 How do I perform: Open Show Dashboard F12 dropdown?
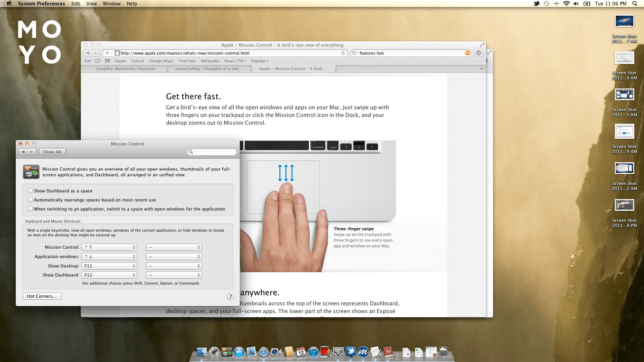point(109,275)
